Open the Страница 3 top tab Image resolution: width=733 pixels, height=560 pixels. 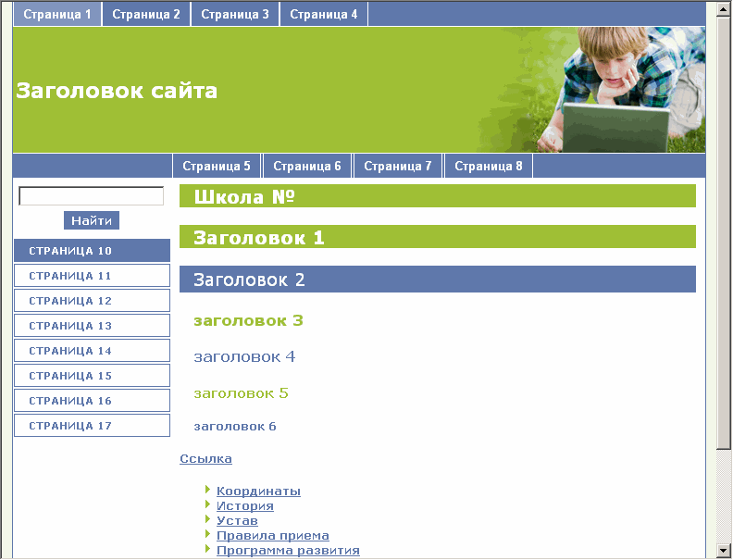coord(235,14)
